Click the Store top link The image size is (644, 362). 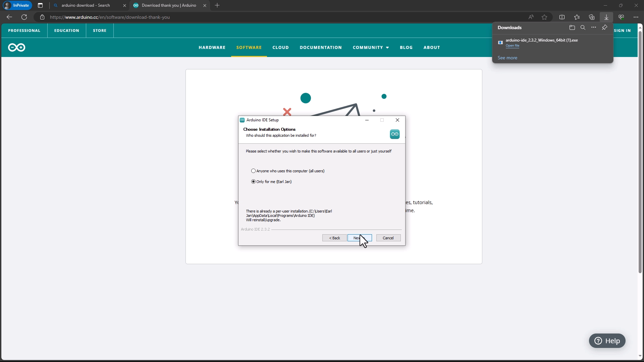coord(100,31)
